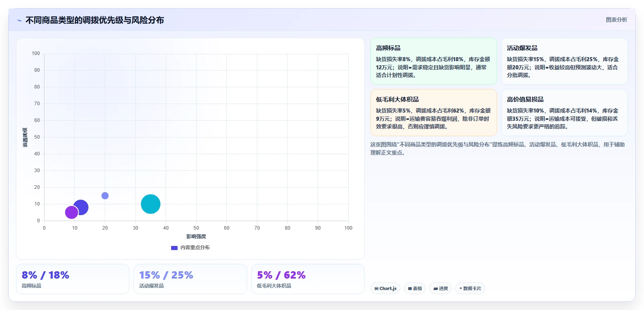Click the 活动爆发品 label under 15% / 25%
644x310 pixels.
click(151, 286)
